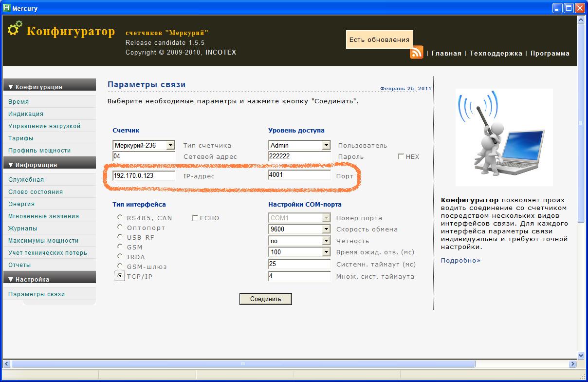Select USB-RF interface radio button

click(x=120, y=237)
